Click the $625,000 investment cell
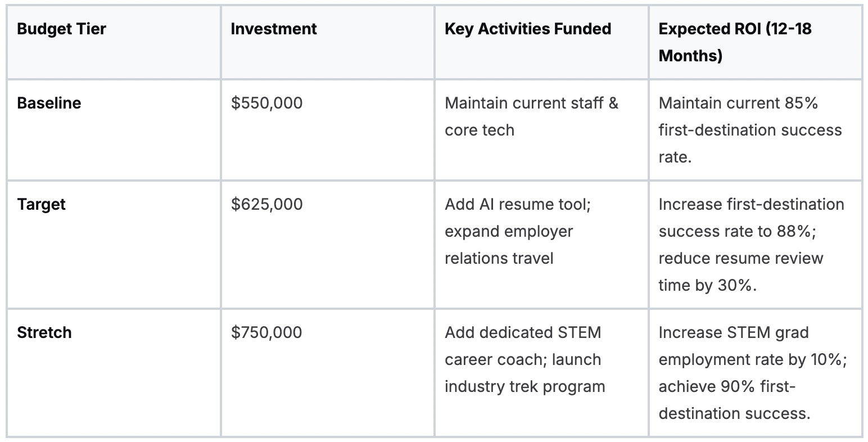The width and height of the screenshot is (868, 442). 266,204
